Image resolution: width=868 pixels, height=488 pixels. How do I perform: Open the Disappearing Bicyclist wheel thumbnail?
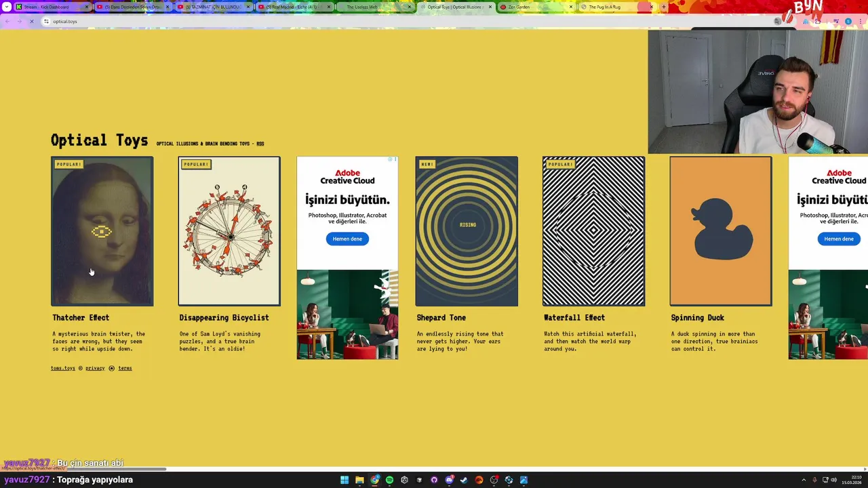point(229,231)
